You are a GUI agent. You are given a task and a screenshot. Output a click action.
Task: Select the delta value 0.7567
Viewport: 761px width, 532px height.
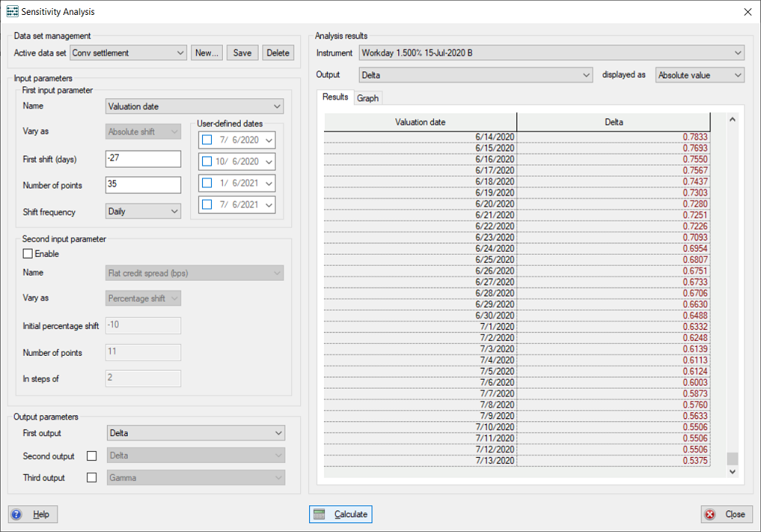click(x=613, y=171)
